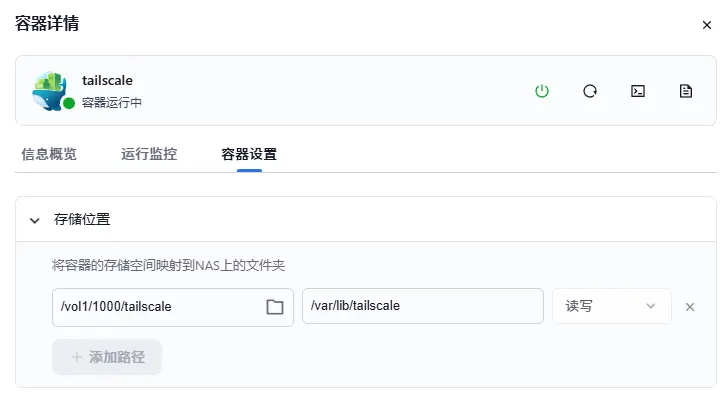Viewport: 725px width, 400px height.
Task: Click the 存储位置 section title
Action: click(82, 219)
